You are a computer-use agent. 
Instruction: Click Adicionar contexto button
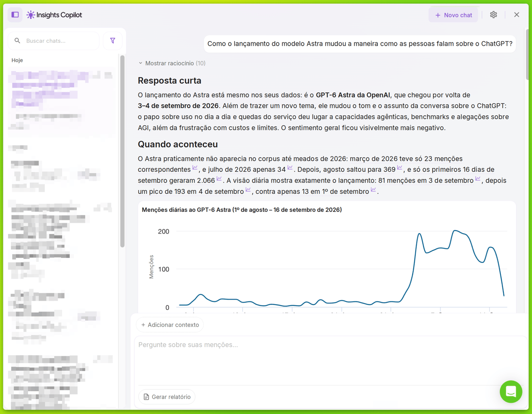[170, 325]
